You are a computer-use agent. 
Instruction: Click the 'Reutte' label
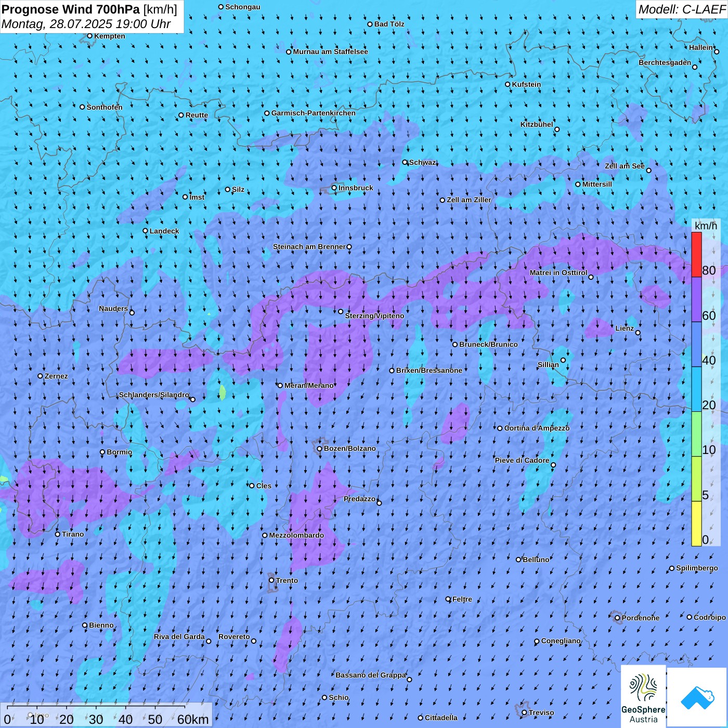click(197, 115)
